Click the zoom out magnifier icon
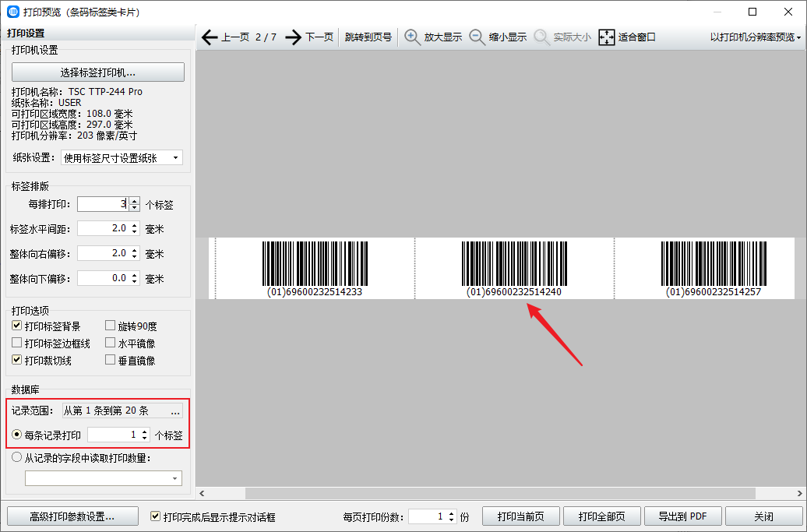The width and height of the screenshot is (807, 532). tap(477, 37)
